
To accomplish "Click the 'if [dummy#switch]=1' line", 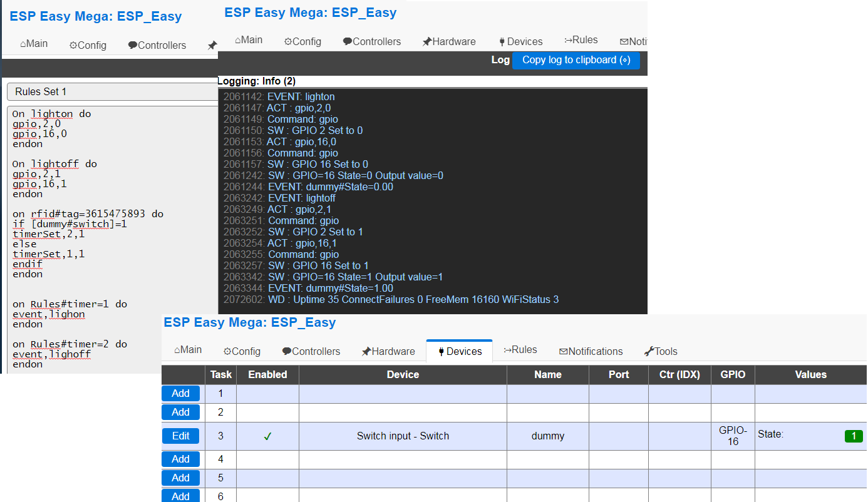I will tap(70, 224).
